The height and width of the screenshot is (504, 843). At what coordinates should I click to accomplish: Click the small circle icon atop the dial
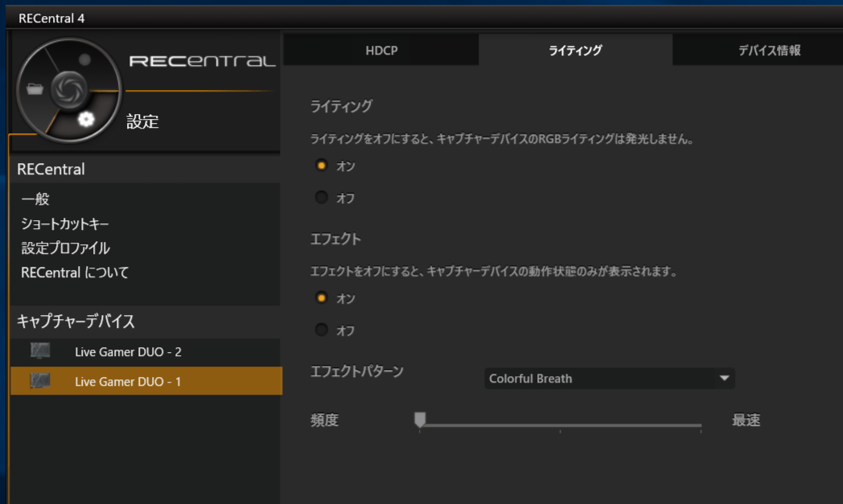tap(84, 59)
